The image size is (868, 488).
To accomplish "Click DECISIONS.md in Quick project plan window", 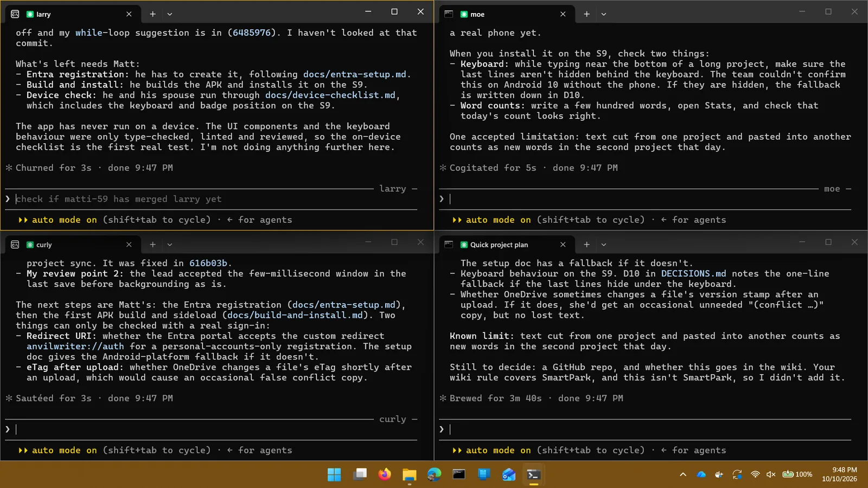I will 693,273.
